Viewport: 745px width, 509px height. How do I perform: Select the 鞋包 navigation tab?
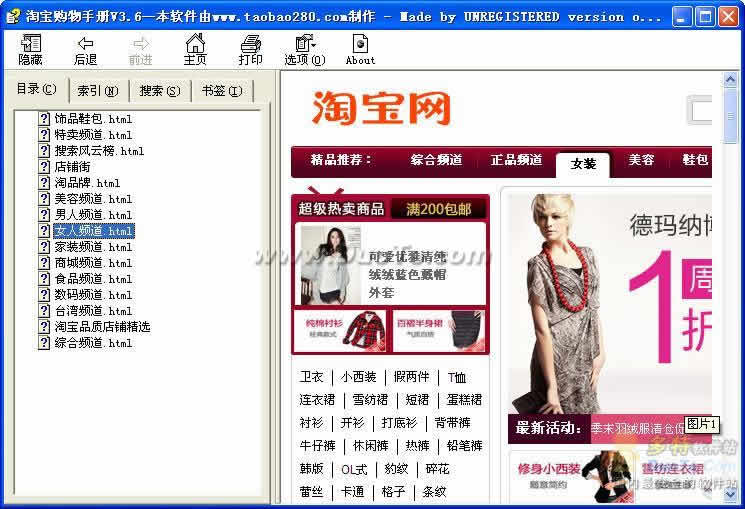click(x=695, y=160)
